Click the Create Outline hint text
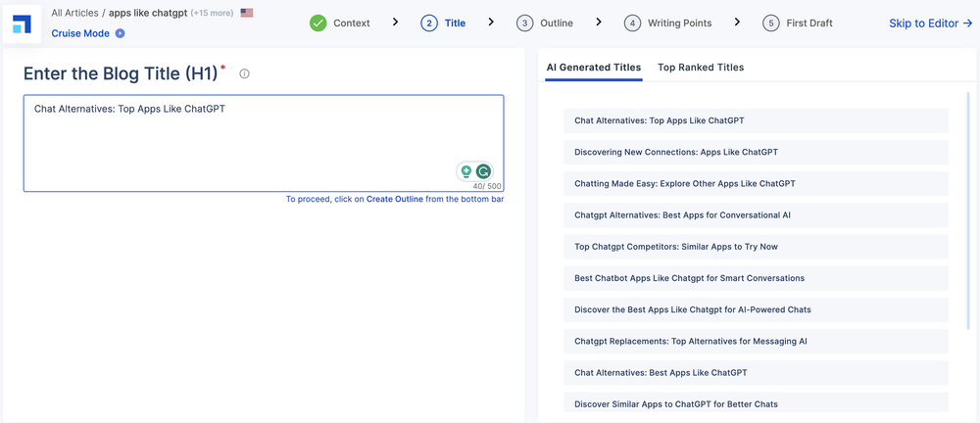This screenshot has width=980, height=423. pos(394,200)
